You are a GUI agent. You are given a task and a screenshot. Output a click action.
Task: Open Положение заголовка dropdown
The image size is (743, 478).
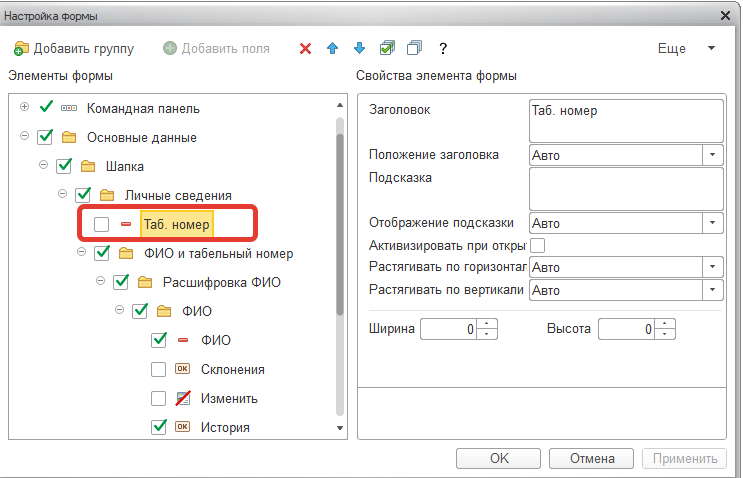click(x=712, y=155)
